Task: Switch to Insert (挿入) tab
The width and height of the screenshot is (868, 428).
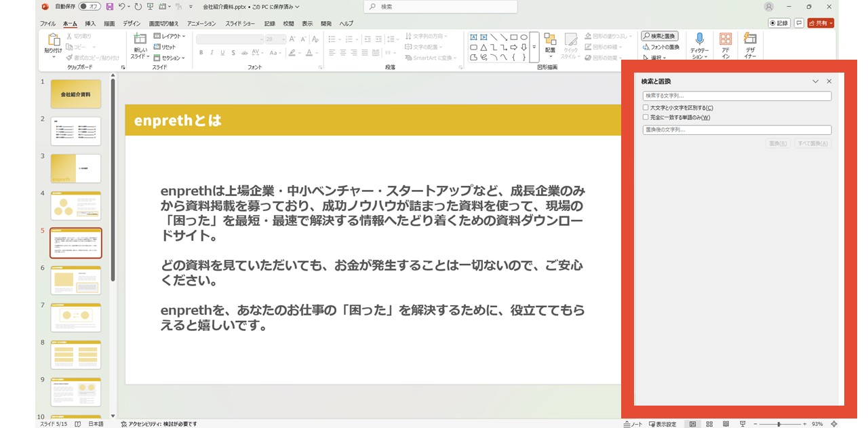Action: [90, 23]
